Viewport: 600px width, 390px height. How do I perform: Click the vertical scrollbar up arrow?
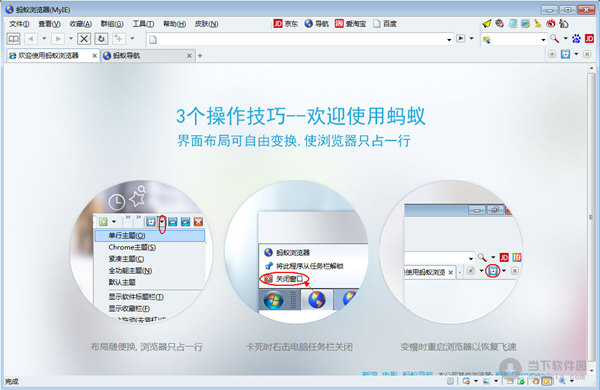(x=592, y=68)
